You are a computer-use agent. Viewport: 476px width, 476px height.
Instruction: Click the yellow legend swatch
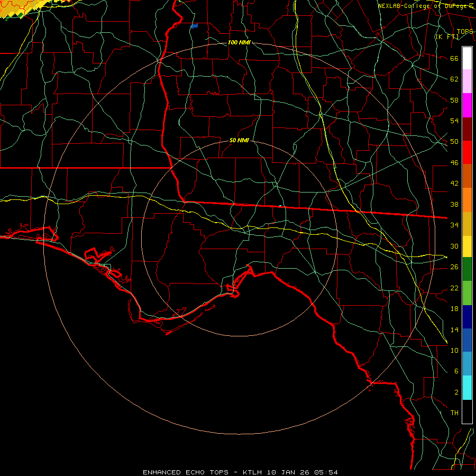tap(467, 246)
